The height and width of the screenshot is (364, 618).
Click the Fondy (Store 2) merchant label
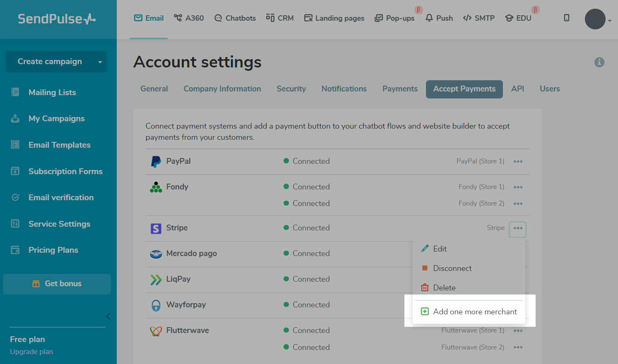point(481,204)
